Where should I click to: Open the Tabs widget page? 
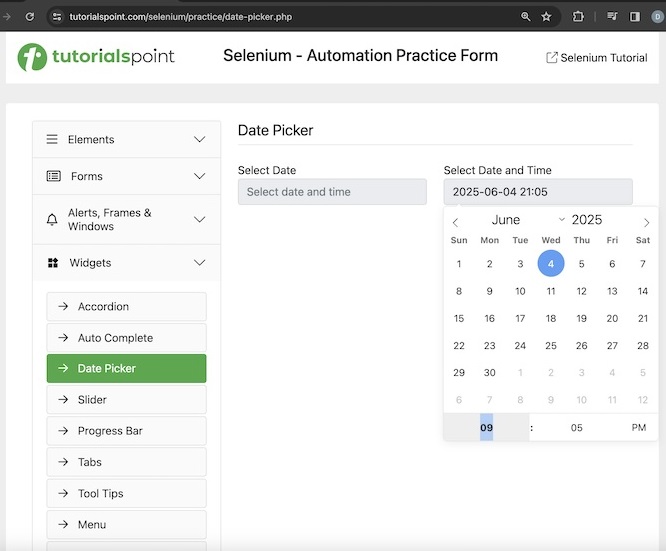127,462
